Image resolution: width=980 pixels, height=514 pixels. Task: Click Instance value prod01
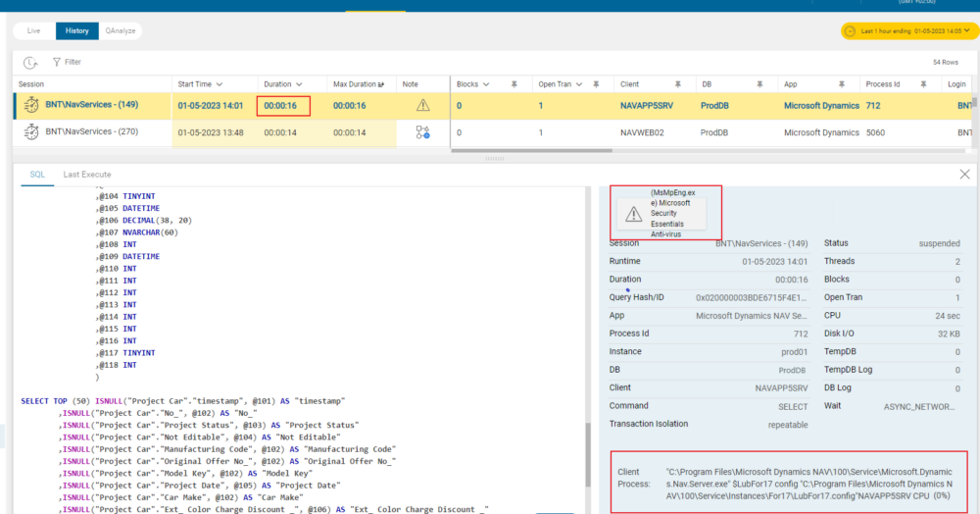[794, 352]
